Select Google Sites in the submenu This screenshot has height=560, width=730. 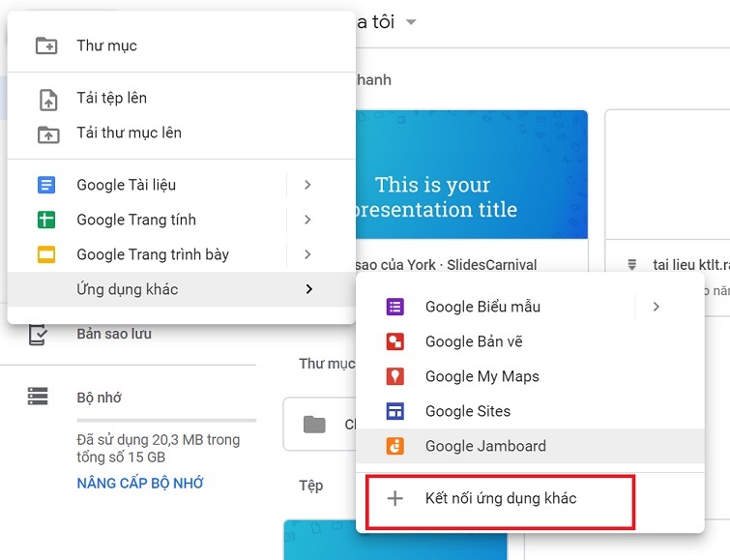530,411
